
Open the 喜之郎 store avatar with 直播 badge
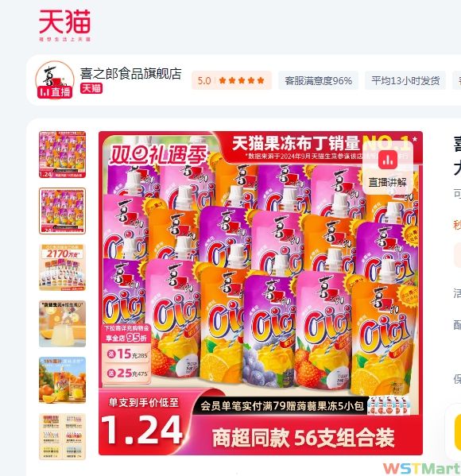click(x=55, y=80)
